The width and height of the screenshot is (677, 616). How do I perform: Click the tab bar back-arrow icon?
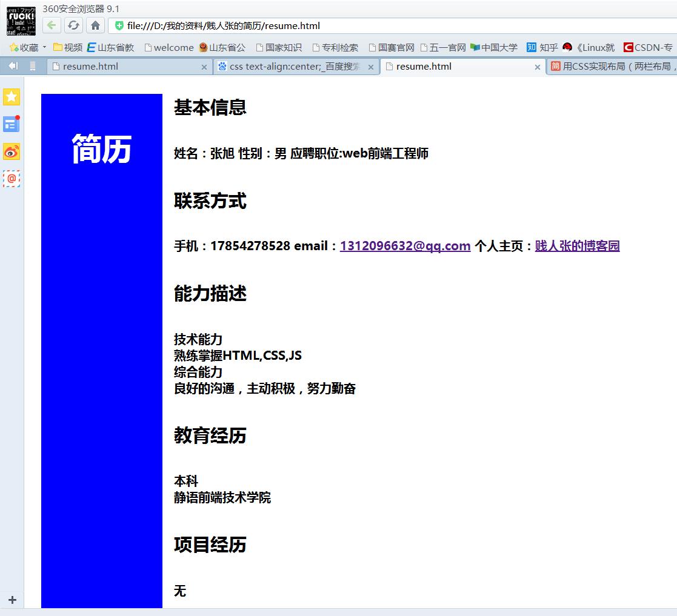[x=13, y=66]
